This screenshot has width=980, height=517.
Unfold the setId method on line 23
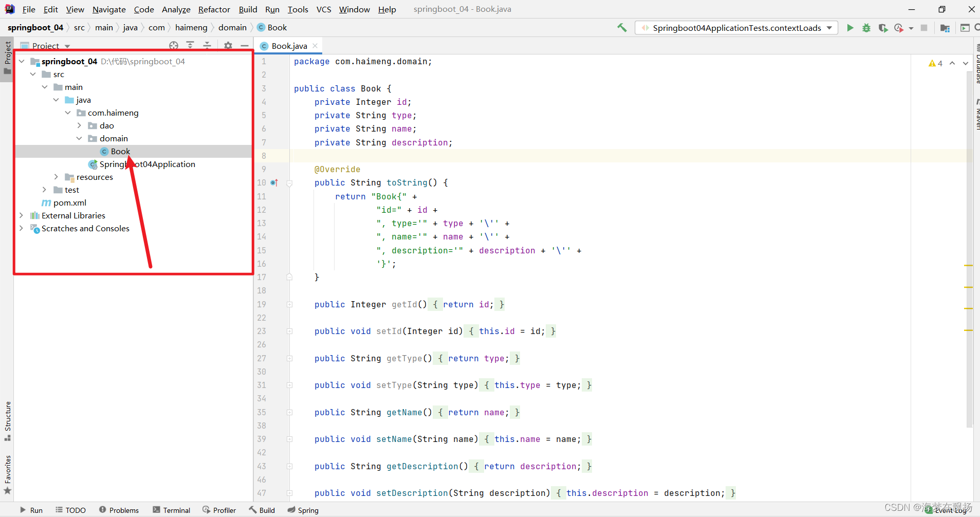pyautogui.click(x=289, y=331)
